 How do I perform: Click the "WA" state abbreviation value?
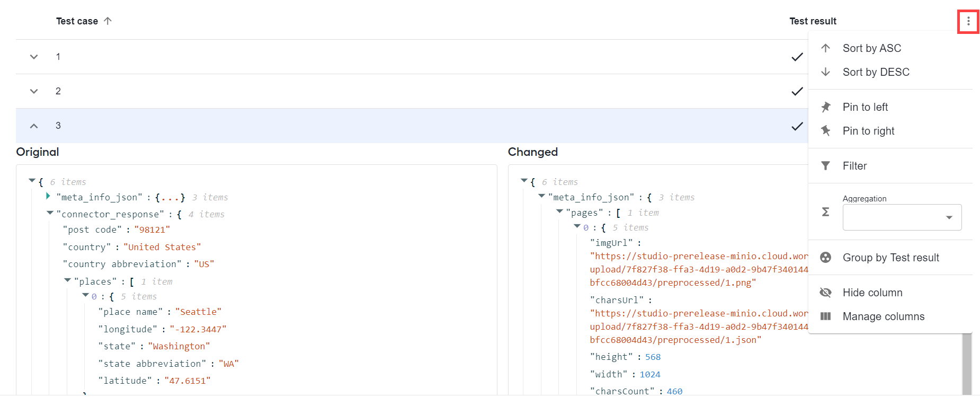click(229, 364)
